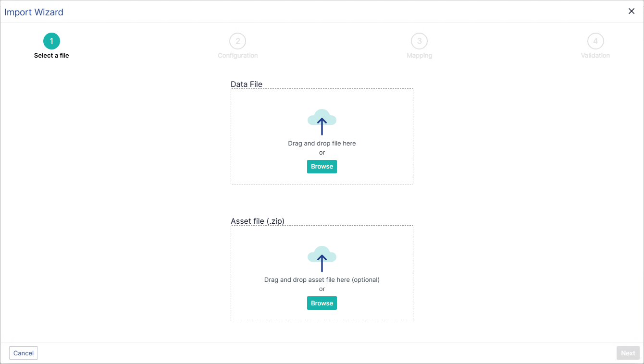This screenshot has height=364, width=644.
Task: Click the 'Configuration' step label
Action: point(238,56)
